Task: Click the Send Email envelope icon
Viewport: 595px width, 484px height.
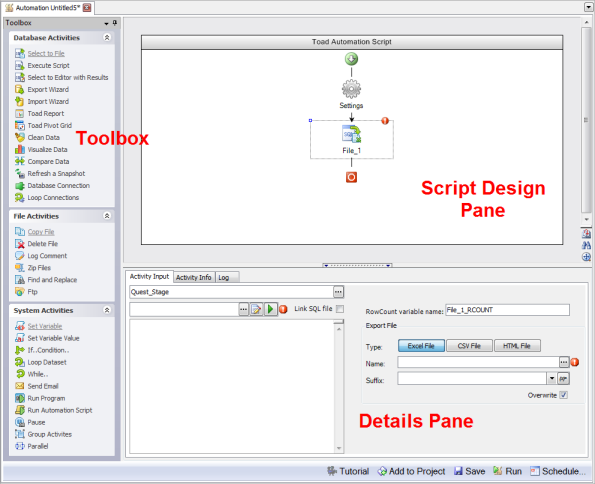Action: pyautogui.click(x=20, y=386)
